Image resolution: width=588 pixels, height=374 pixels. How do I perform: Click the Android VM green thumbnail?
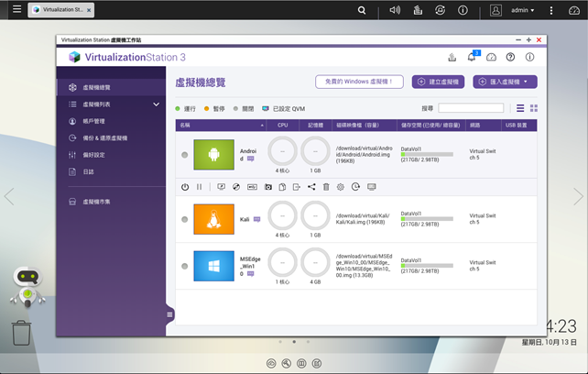(213, 155)
